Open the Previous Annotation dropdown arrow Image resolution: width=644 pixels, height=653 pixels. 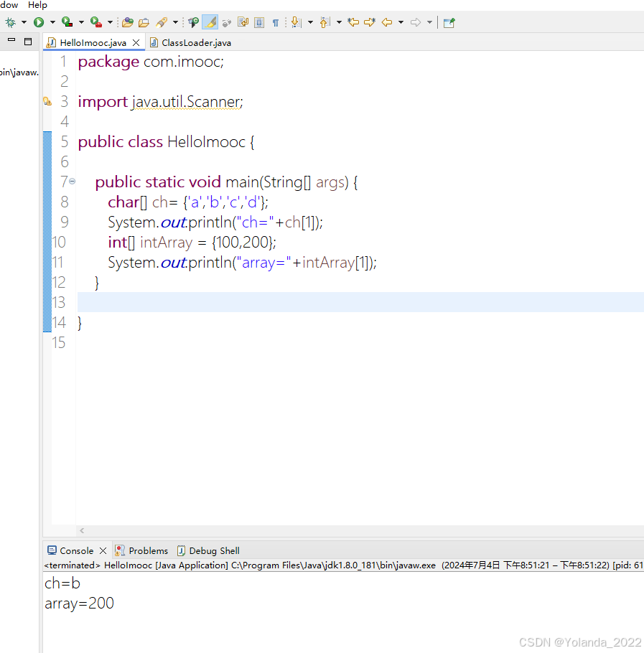tap(339, 22)
